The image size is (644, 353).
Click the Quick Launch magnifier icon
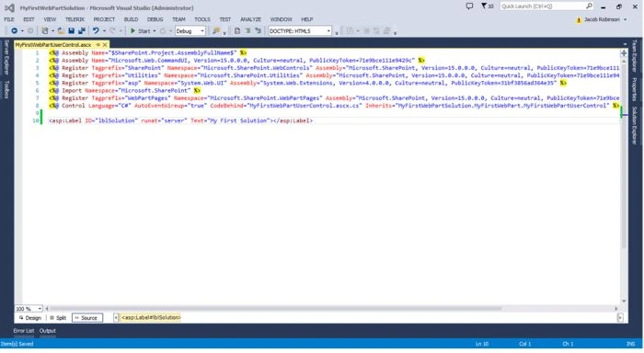click(x=589, y=6)
